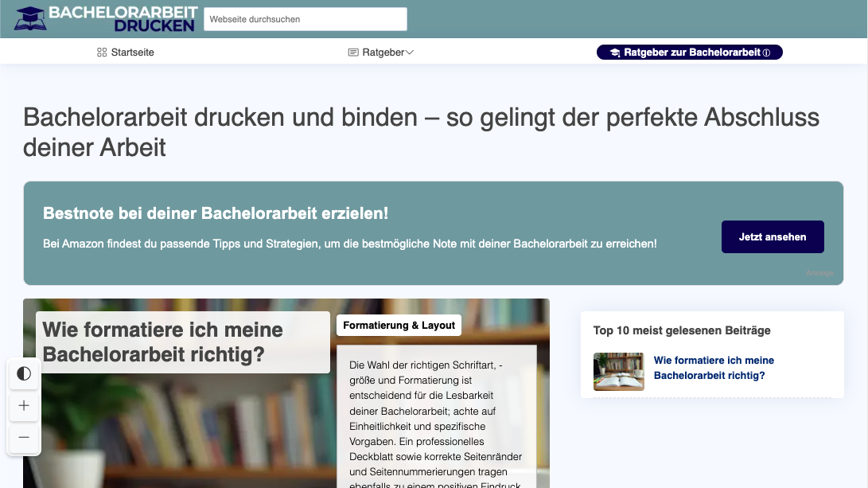Click the Anzeige label in the banner

pos(820,272)
